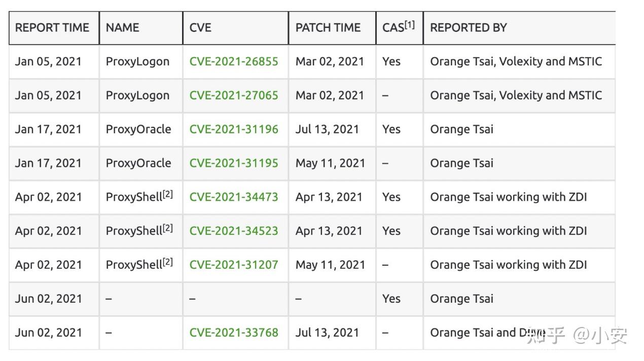Click the CVE-2021-31207 link

[233, 265]
